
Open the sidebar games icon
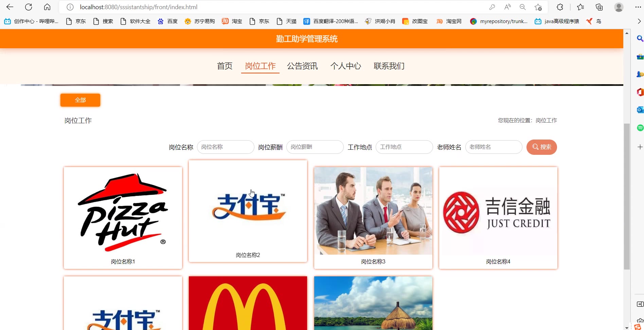coord(640,74)
